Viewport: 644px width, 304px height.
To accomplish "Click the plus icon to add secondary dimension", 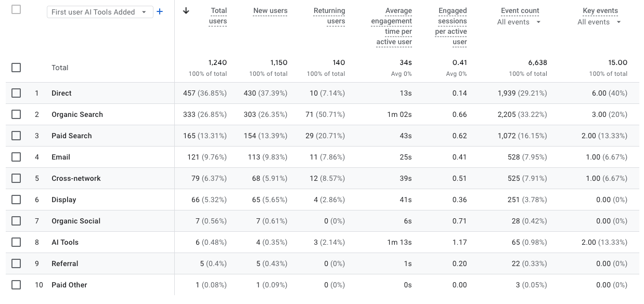I will point(160,11).
